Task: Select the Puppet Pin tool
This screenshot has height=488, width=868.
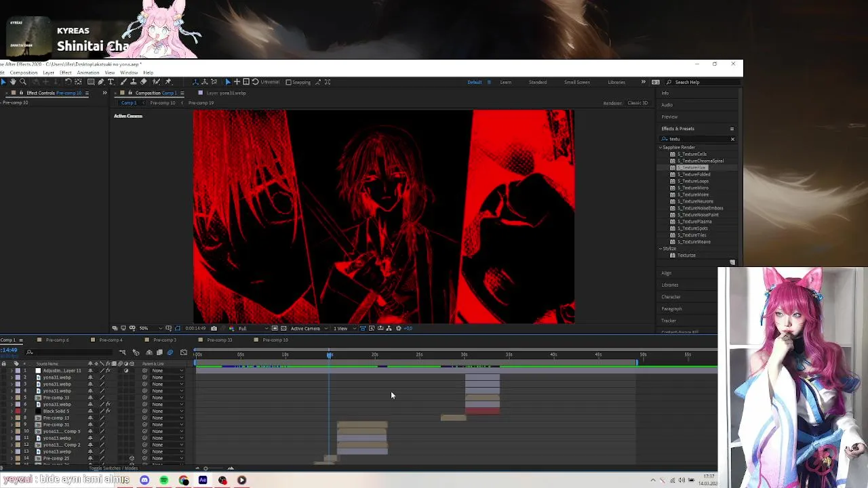Action: click(x=168, y=82)
